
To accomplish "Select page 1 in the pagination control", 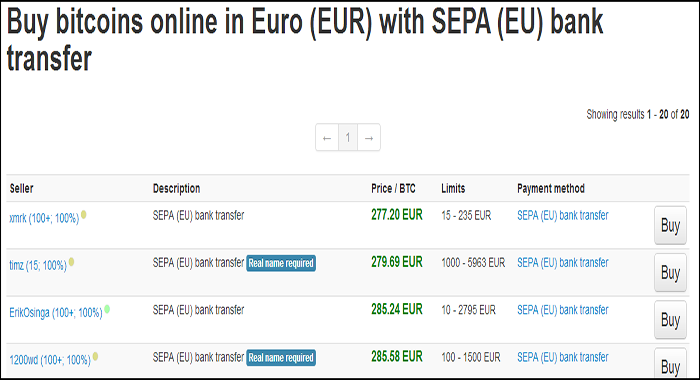I will click(x=348, y=138).
